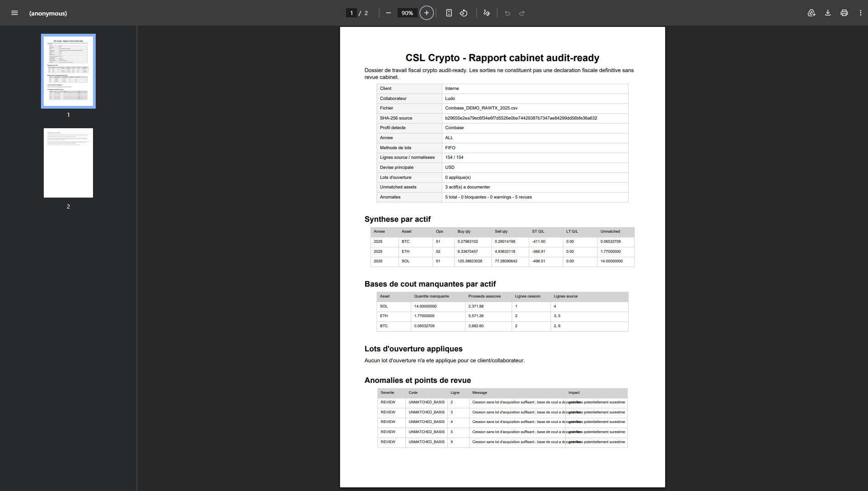Open the annotation draw tool
The width and height of the screenshot is (868, 491).
[487, 13]
